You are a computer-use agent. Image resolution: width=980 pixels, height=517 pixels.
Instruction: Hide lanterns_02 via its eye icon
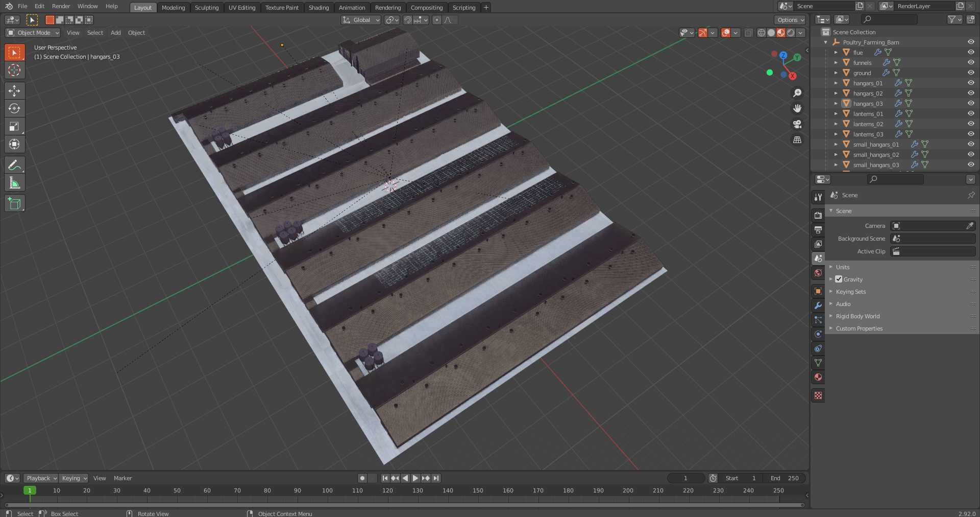click(x=971, y=124)
